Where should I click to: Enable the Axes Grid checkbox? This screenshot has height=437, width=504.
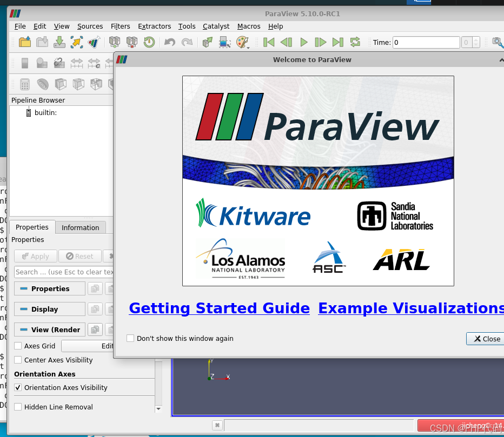(18, 346)
